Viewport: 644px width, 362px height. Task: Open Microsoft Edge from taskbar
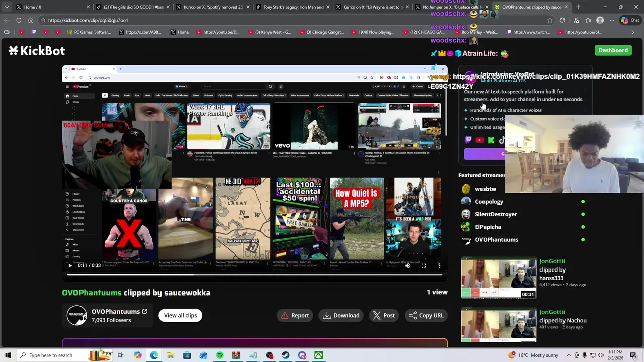click(x=154, y=355)
